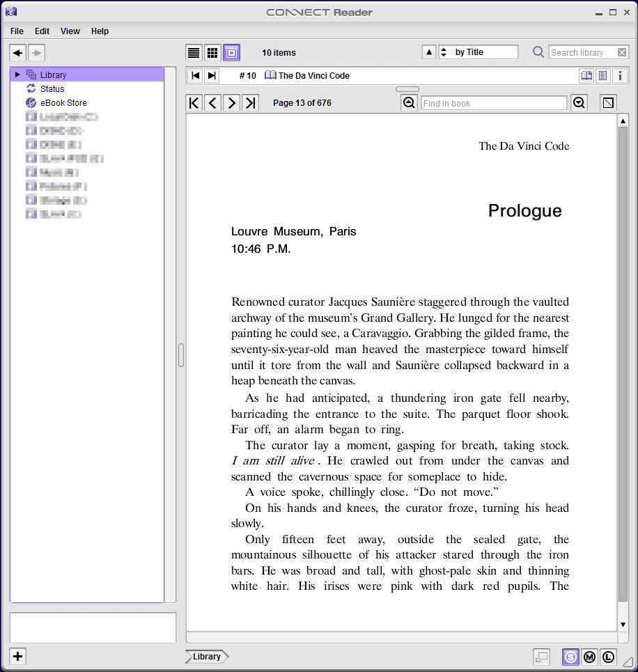Open the Help menu
638x672 pixels.
coord(100,31)
